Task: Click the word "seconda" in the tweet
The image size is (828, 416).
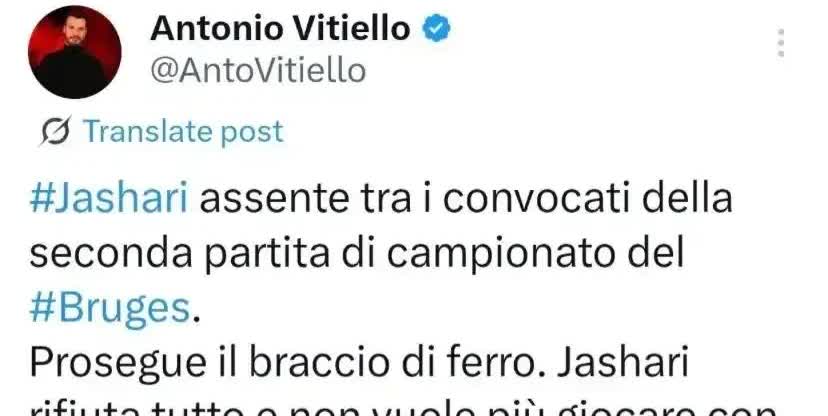Action: pyautogui.click(x=111, y=255)
